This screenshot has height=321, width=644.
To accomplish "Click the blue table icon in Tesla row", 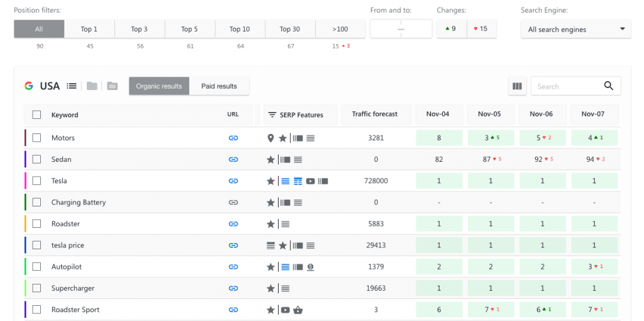I will (297, 181).
